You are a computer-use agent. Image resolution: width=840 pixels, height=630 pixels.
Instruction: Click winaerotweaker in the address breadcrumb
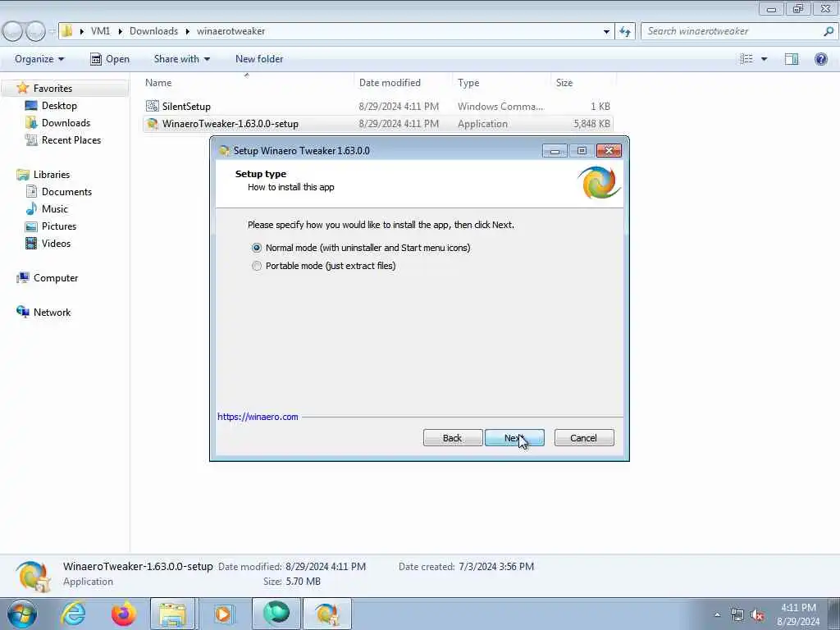point(231,31)
